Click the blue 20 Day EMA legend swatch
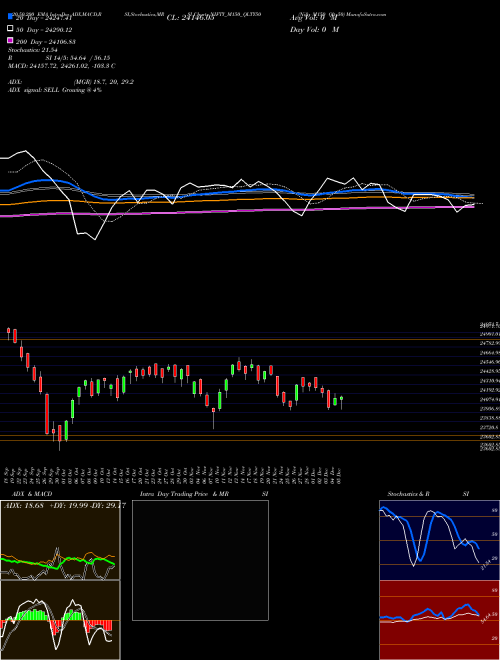 (x=10, y=16)
